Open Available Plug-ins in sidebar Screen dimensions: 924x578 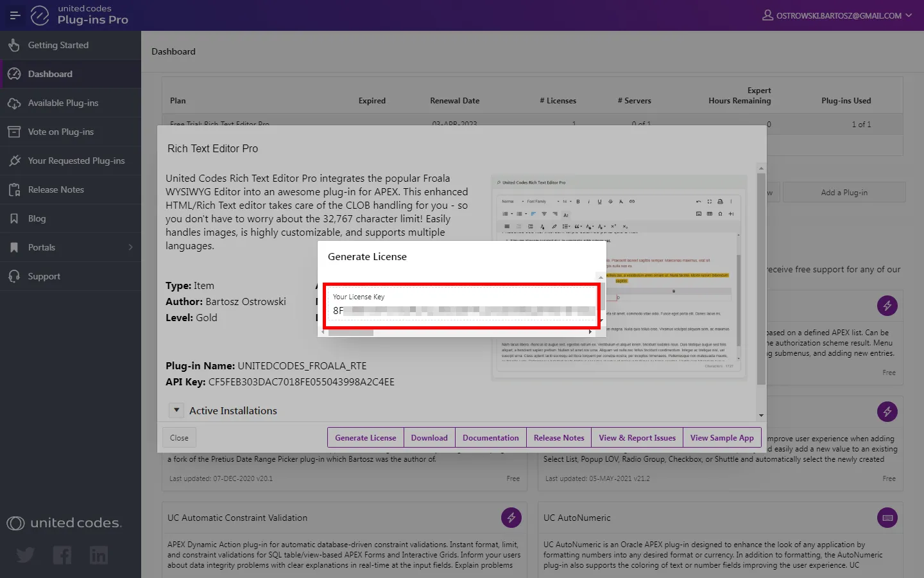(63, 103)
